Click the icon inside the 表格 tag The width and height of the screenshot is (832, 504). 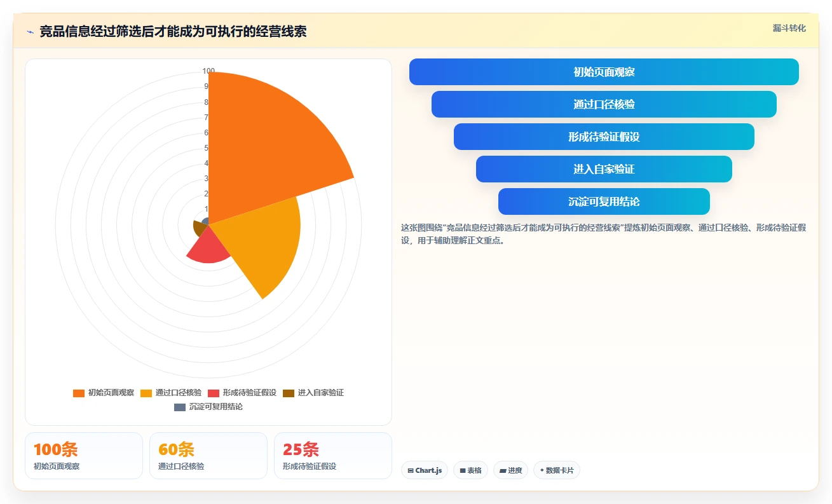coord(463,471)
